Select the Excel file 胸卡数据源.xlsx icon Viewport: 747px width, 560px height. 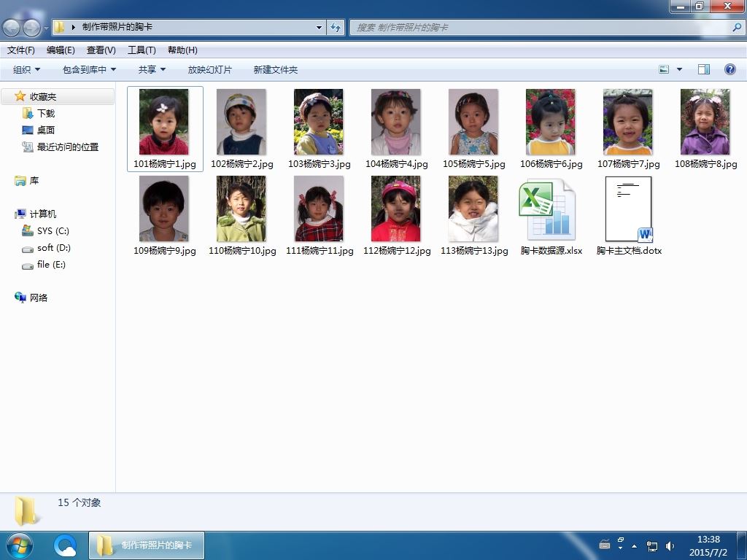pos(547,211)
